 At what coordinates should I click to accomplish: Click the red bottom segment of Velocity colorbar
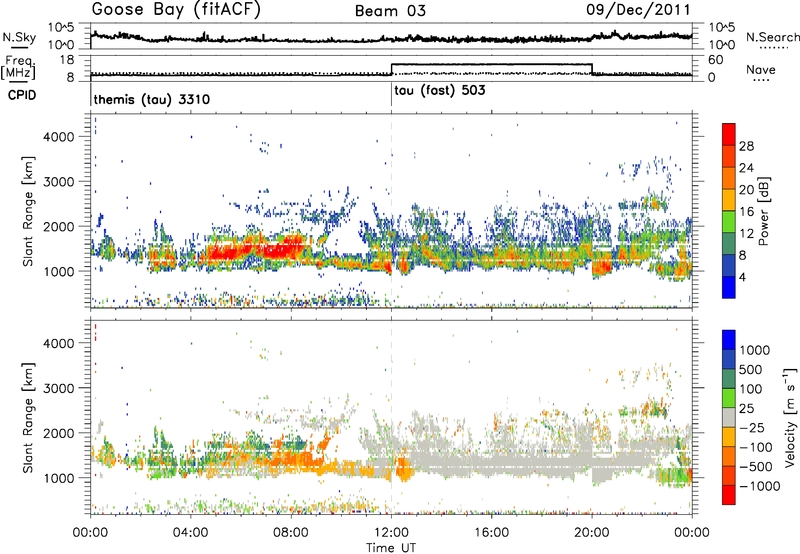pos(729,495)
